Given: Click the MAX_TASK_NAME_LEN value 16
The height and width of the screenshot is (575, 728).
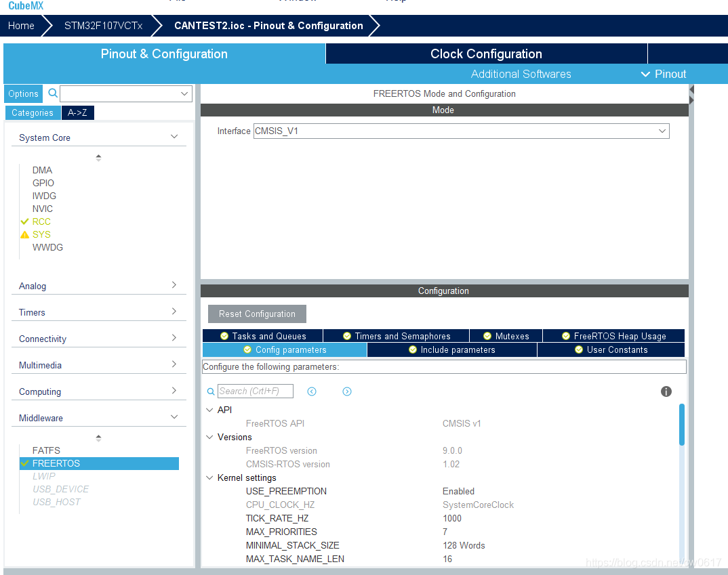Looking at the screenshot, I should click(447, 559).
